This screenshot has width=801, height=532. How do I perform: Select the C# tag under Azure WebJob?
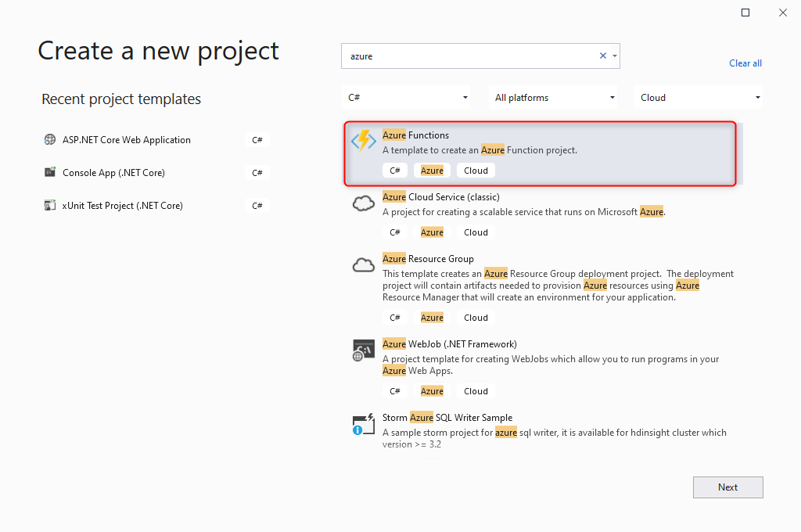[395, 390]
